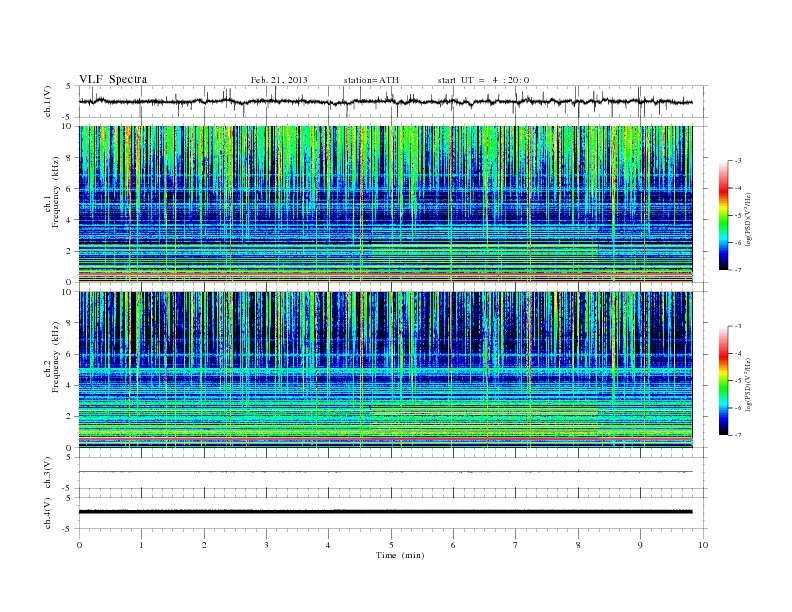Click the ch.2 spectrogram panel
The image size is (792, 612).
click(x=386, y=370)
